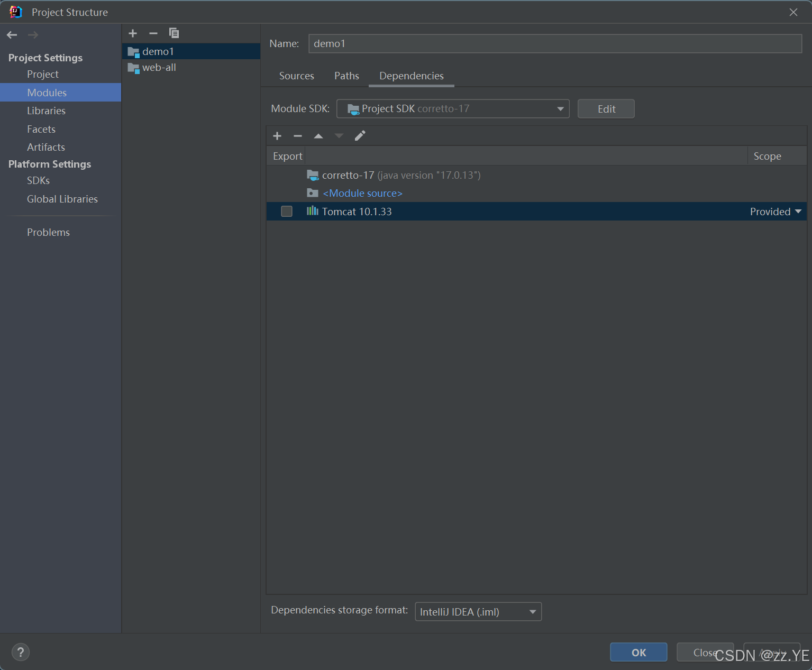The image size is (812, 670).
Task: Close the Project Structure dialog window
Action: click(x=793, y=12)
